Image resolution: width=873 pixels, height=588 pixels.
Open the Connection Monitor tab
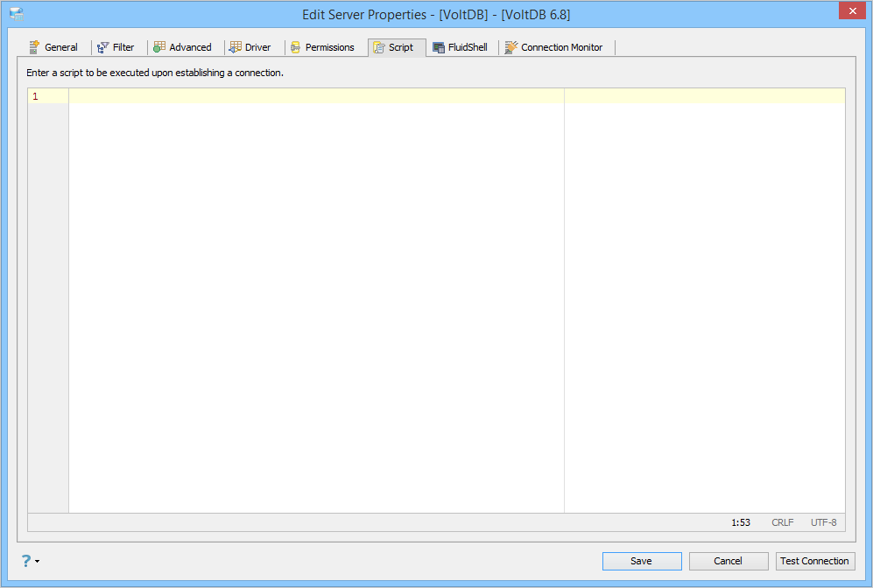pos(554,47)
